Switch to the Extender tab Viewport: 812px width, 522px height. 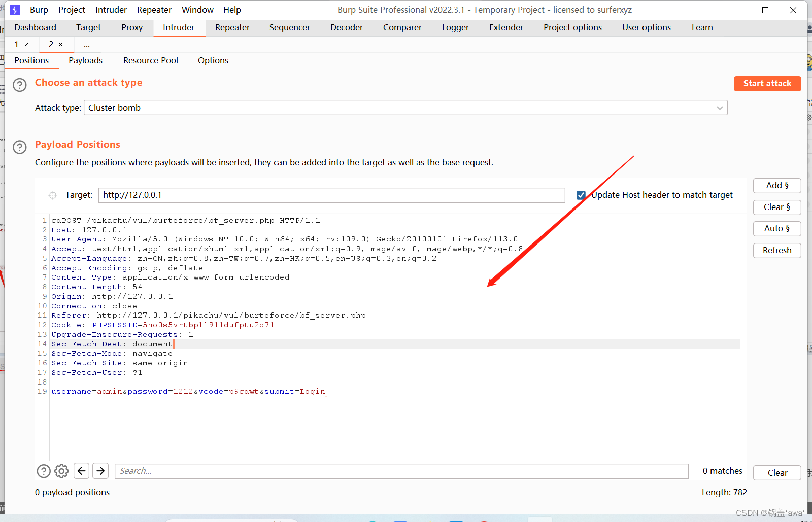pyautogui.click(x=506, y=27)
